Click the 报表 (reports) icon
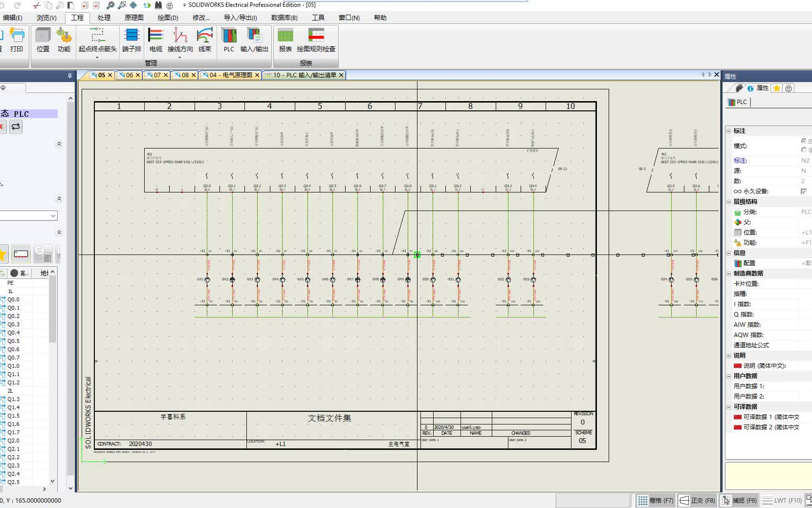 (x=285, y=41)
